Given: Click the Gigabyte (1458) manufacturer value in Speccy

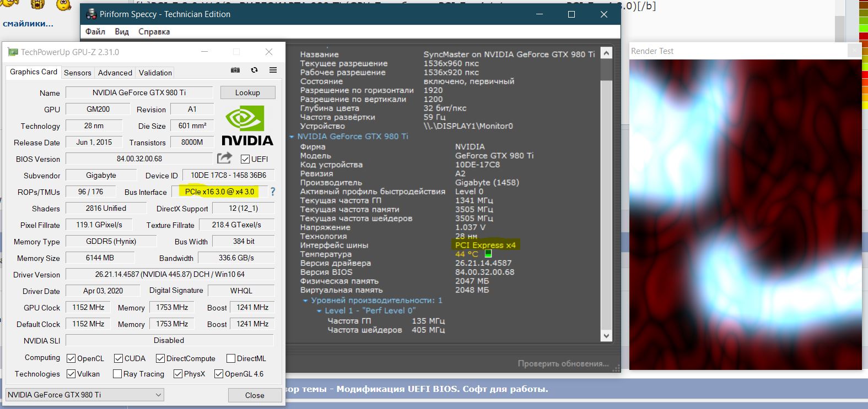Looking at the screenshot, I should point(487,182).
